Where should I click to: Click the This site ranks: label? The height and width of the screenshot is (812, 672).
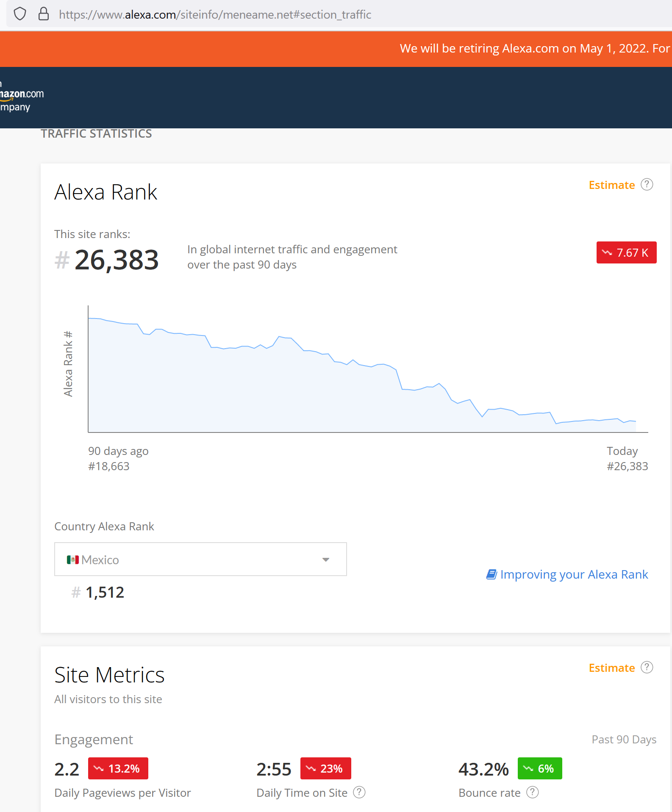click(x=92, y=234)
